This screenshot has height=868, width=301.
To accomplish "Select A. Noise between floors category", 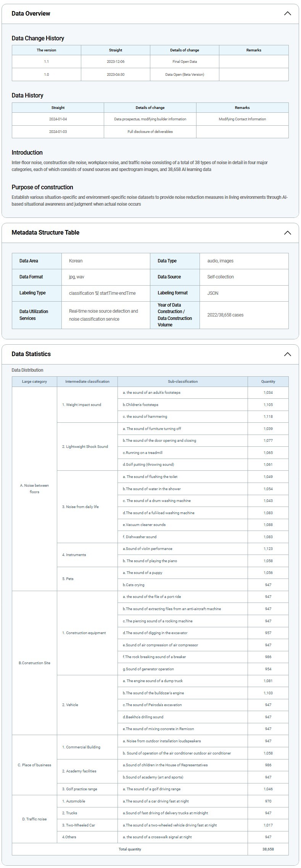I will coord(34,489).
